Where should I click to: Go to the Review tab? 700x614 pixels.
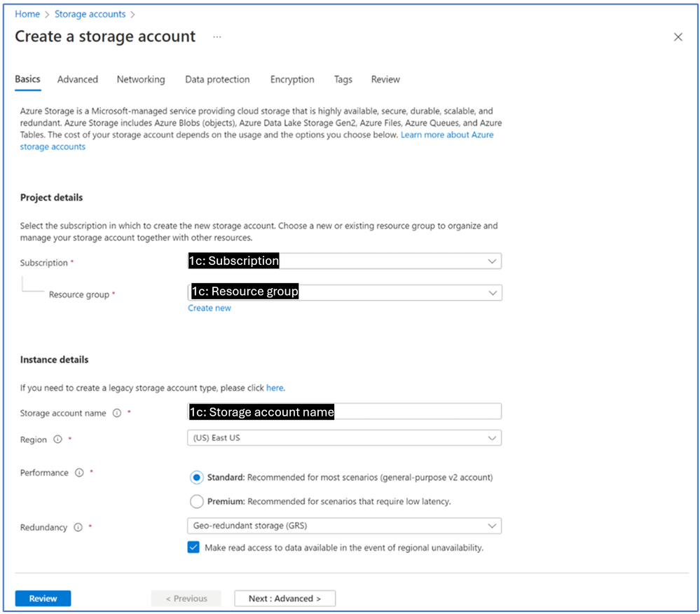click(x=385, y=79)
